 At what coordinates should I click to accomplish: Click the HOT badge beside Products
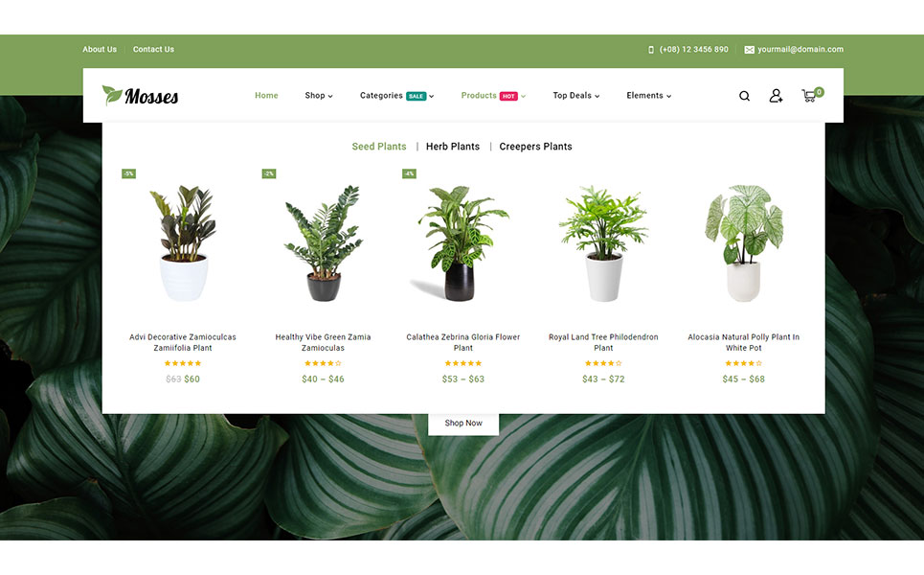(x=508, y=96)
